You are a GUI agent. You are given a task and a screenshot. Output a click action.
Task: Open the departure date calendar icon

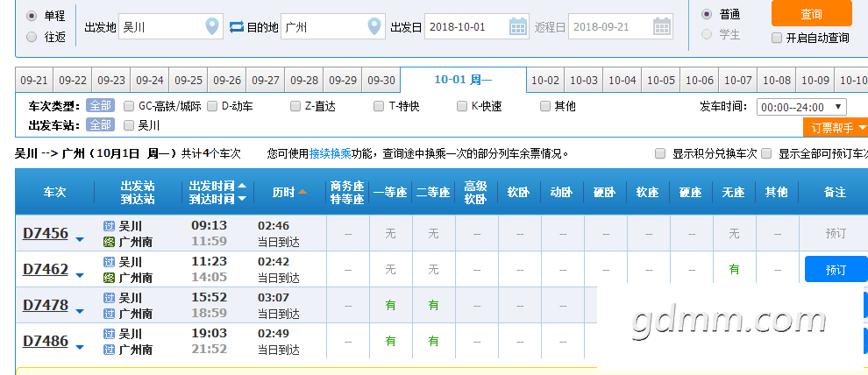pos(518,26)
